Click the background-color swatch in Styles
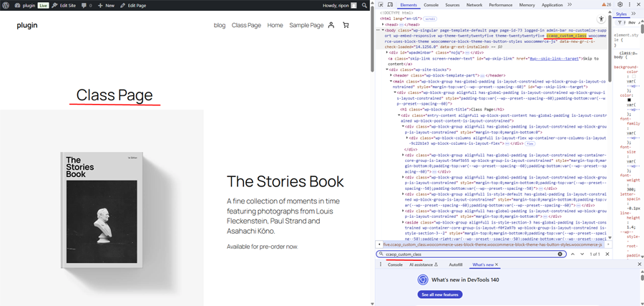The width and height of the screenshot is (644, 306). [634, 77]
